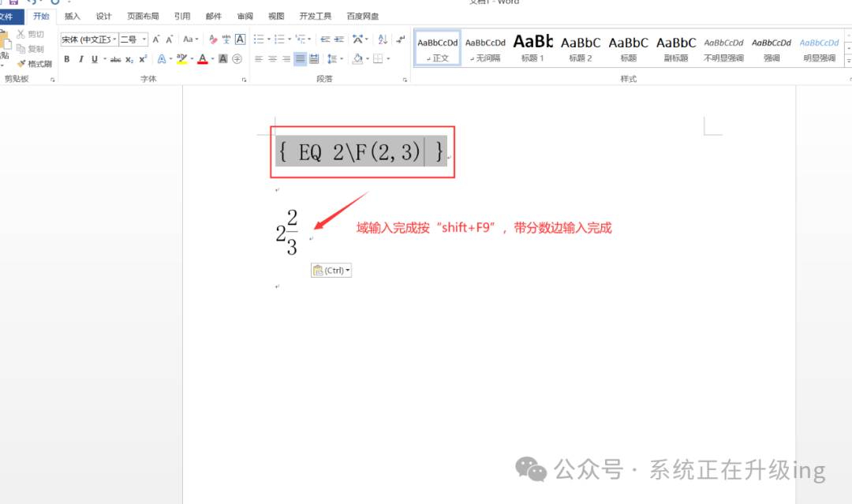The image size is (852, 504).
Task: Apply the 副标题 subtitle style
Action: 676,48
